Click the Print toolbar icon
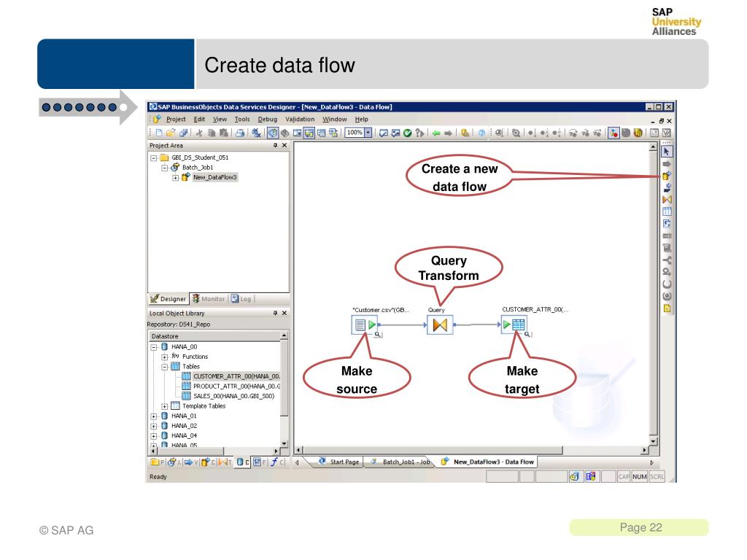 coord(240,133)
